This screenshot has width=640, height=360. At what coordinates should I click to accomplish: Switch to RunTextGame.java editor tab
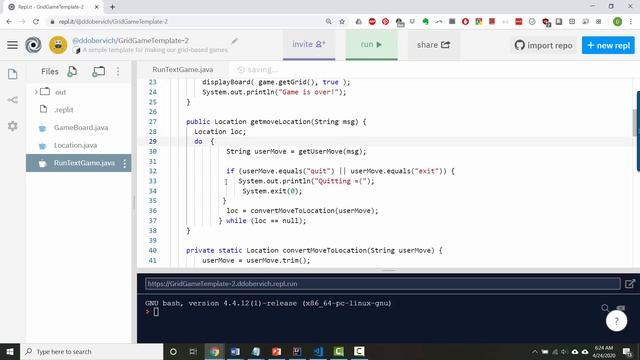tap(182, 69)
